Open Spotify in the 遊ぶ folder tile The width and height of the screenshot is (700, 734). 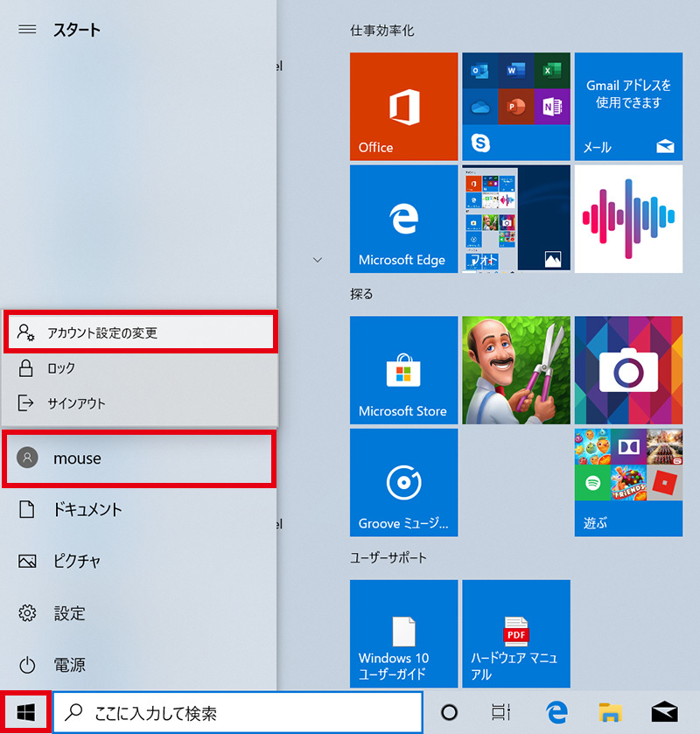click(x=592, y=483)
